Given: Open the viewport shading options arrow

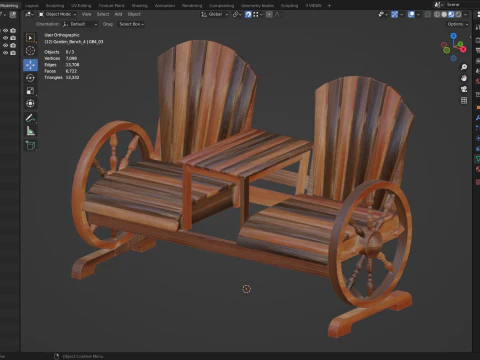Looking at the screenshot, I should (x=466, y=14).
